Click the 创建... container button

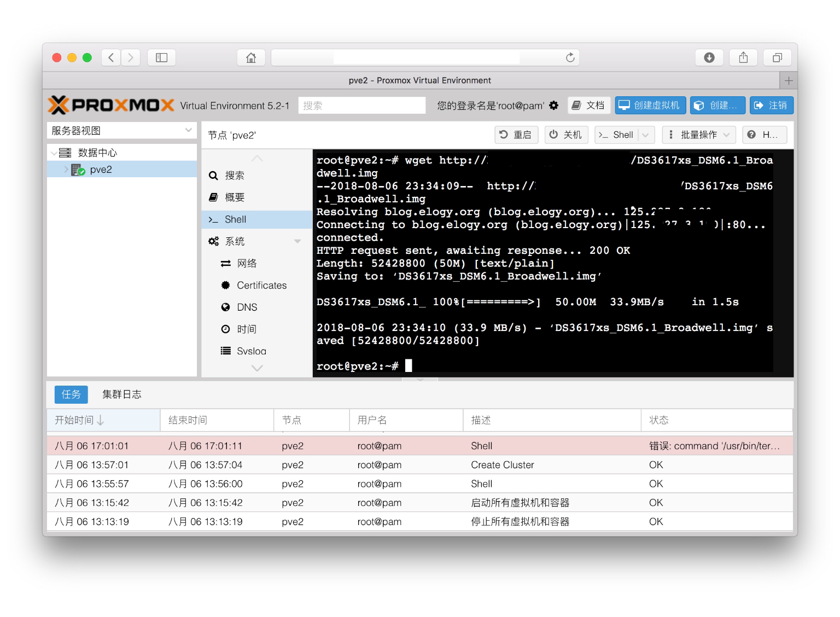(717, 106)
